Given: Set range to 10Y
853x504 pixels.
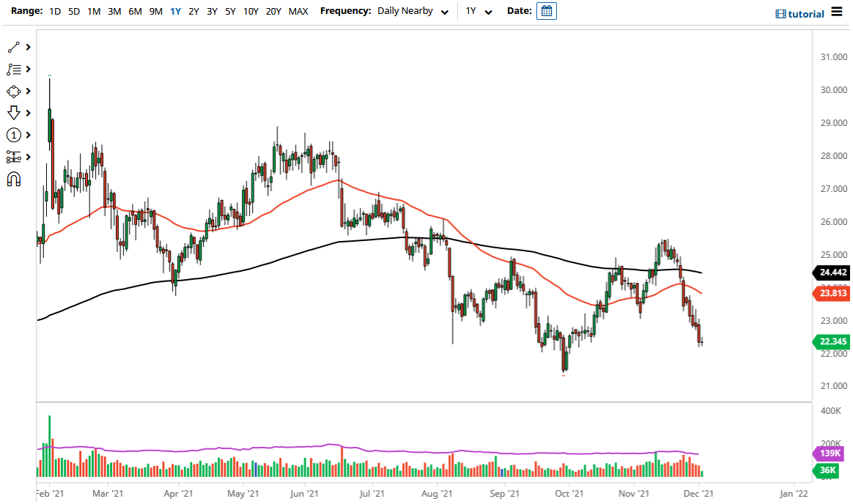Looking at the screenshot, I should click(x=251, y=11).
